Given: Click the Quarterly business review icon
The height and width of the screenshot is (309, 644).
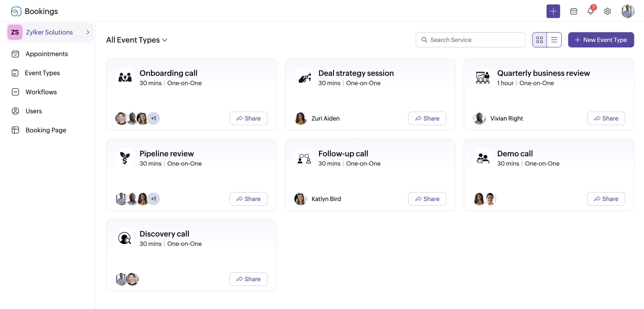Looking at the screenshot, I should 483,78.
